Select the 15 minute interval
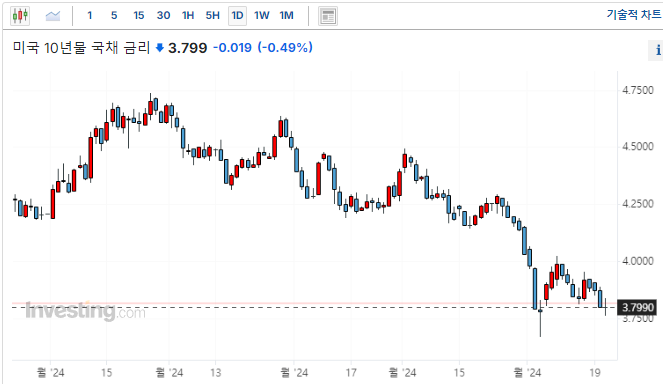 139,16
